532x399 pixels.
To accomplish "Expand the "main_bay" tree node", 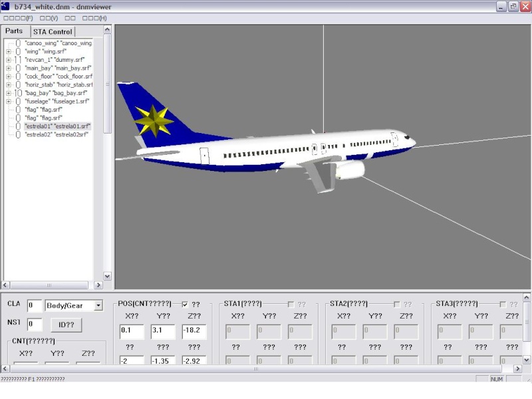I will pyautogui.click(x=9, y=68).
